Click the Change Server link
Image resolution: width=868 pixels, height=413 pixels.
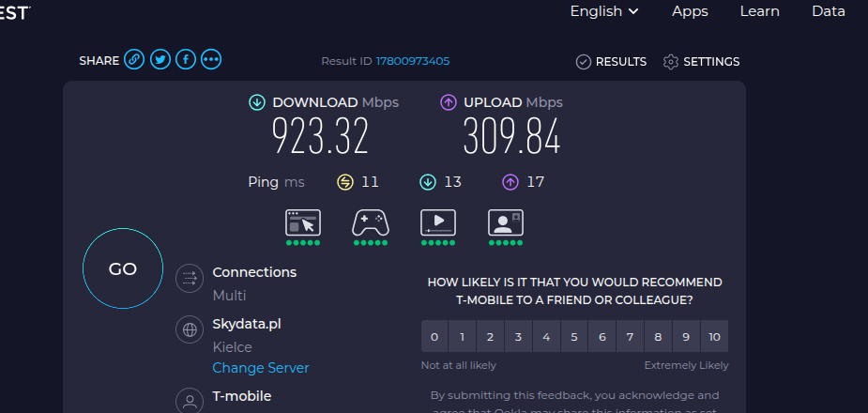tap(261, 368)
